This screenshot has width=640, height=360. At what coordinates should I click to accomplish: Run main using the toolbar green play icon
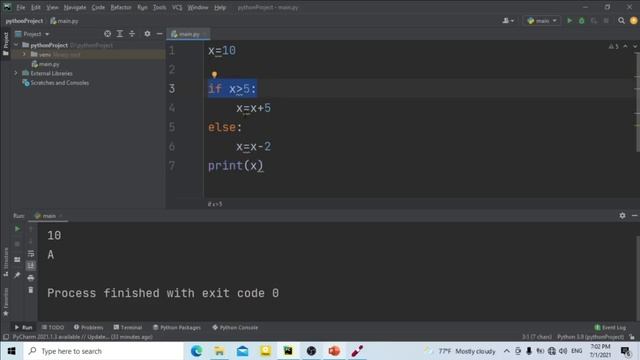click(x=569, y=20)
